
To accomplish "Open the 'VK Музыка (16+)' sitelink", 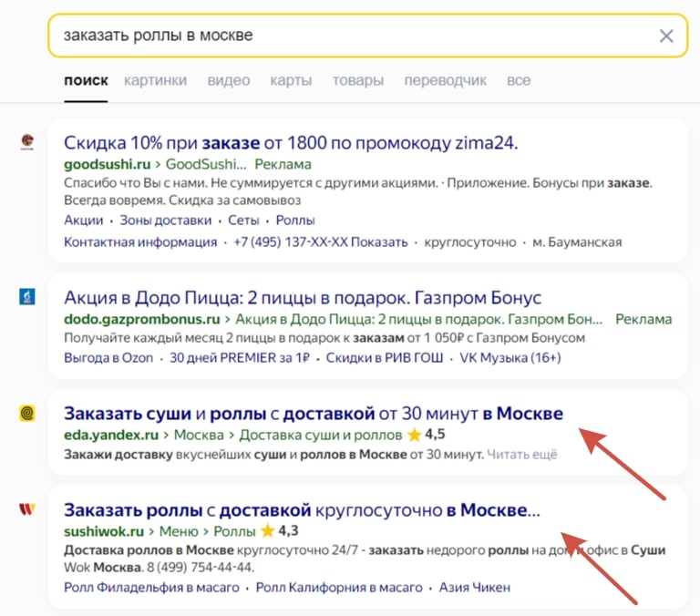I will tap(510, 358).
